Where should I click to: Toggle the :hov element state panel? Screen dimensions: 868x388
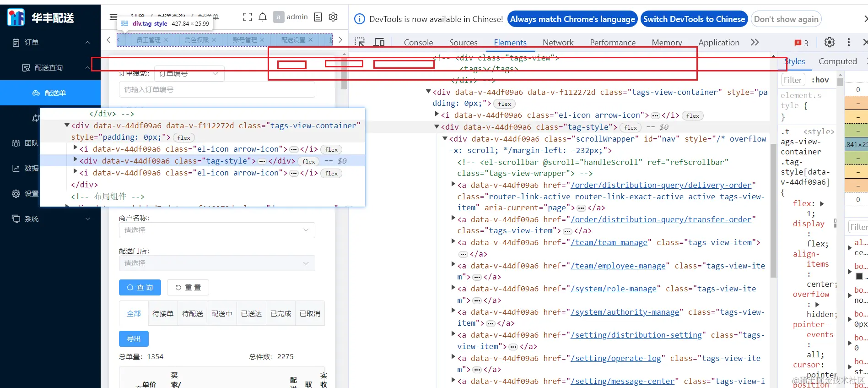(820, 80)
